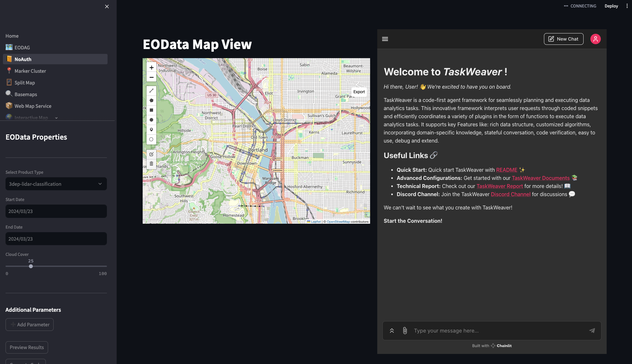Expand the sidebar page list chevron
The width and height of the screenshot is (632, 364).
(x=56, y=118)
